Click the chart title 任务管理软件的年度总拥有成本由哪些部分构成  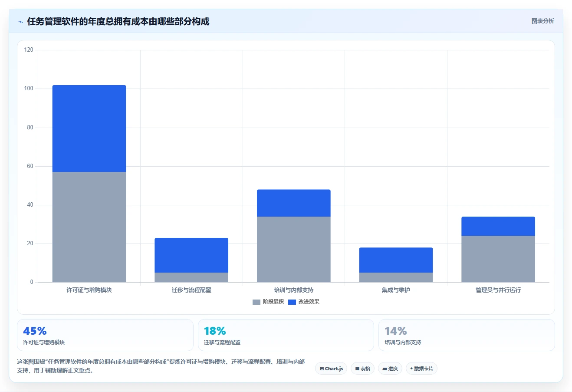(x=118, y=21)
